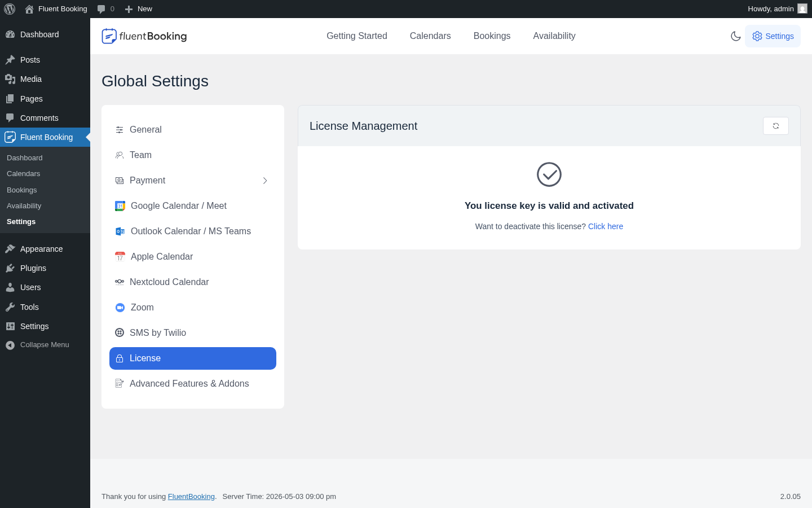This screenshot has height=508, width=812.
Task: Open SMS by Twilio settings
Action: click(x=193, y=333)
